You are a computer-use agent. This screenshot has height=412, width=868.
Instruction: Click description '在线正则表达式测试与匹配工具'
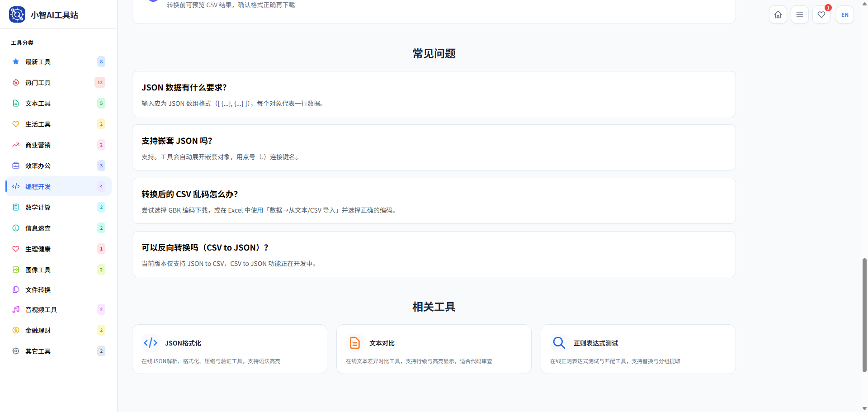click(x=588, y=361)
